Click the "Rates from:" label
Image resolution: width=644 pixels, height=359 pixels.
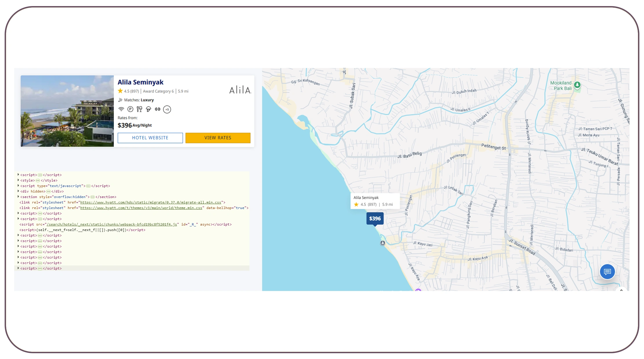[127, 118]
